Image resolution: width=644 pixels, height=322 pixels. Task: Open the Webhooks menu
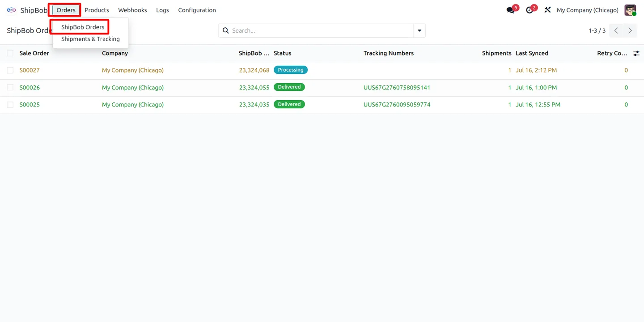132,10
